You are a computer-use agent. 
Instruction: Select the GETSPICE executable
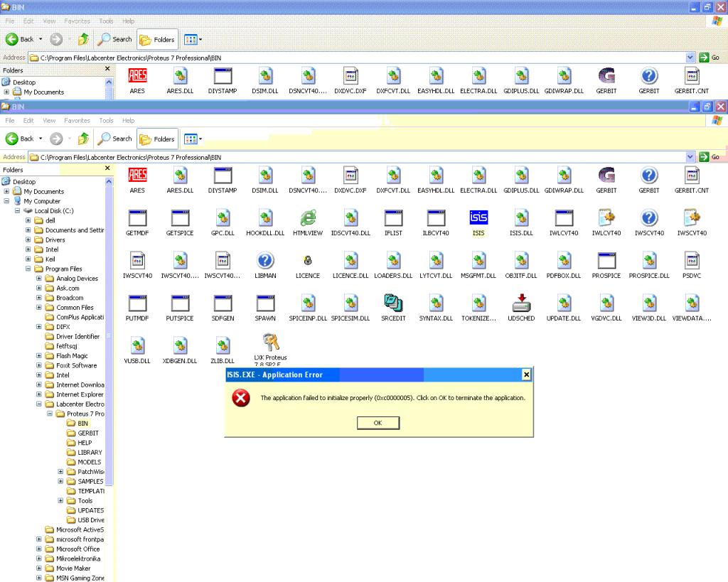pyautogui.click(x=180, y=217)
